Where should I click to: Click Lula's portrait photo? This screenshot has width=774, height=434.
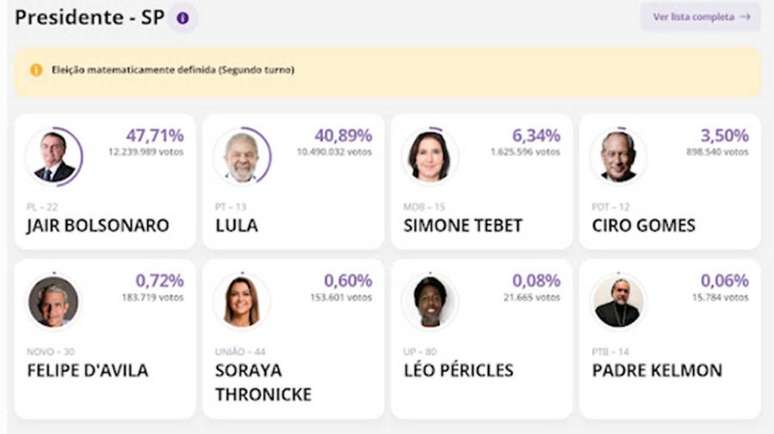242,157
